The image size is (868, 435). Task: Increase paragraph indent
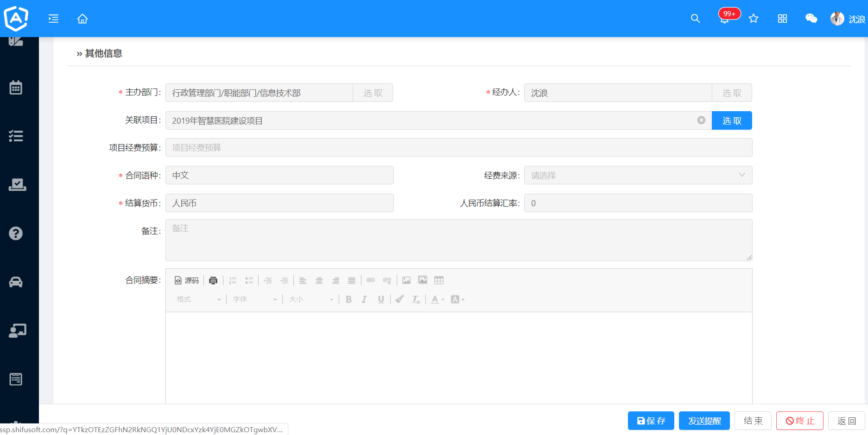tap(285, 280)
